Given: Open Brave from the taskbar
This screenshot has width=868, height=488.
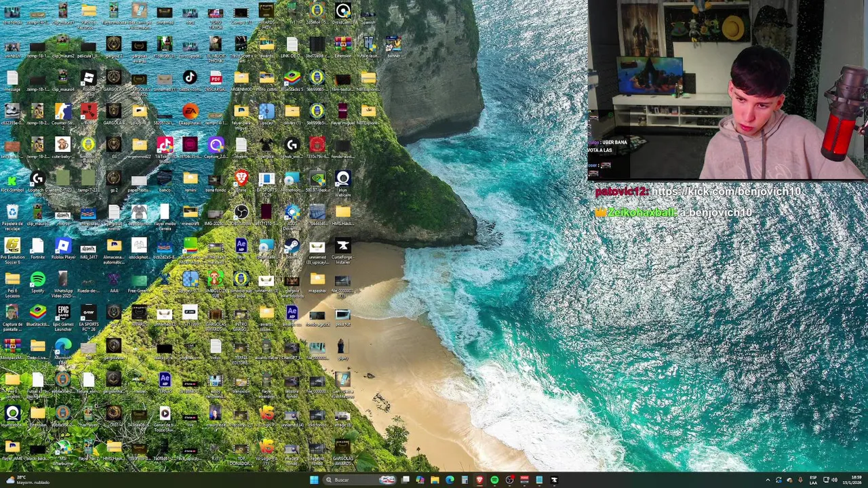Looking at the screenshot, I should [x=479, y=480].
